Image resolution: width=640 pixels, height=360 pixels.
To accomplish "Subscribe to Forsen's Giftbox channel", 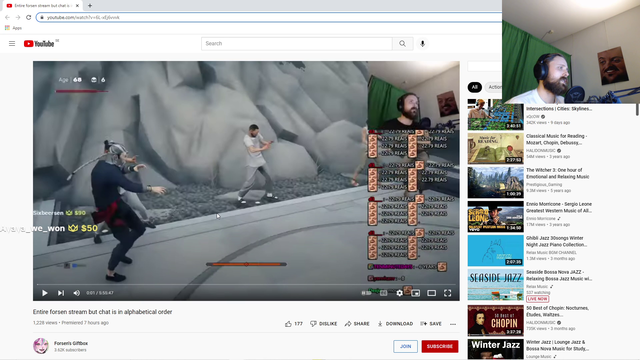I will click(x=440, y=346).
